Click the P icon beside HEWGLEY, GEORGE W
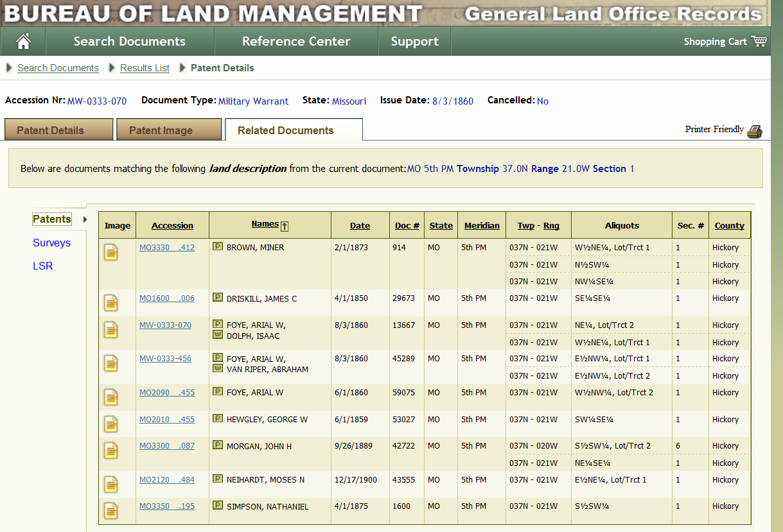Image resolution: width=783 pixels, height=532 pixels. click(218, 418)
